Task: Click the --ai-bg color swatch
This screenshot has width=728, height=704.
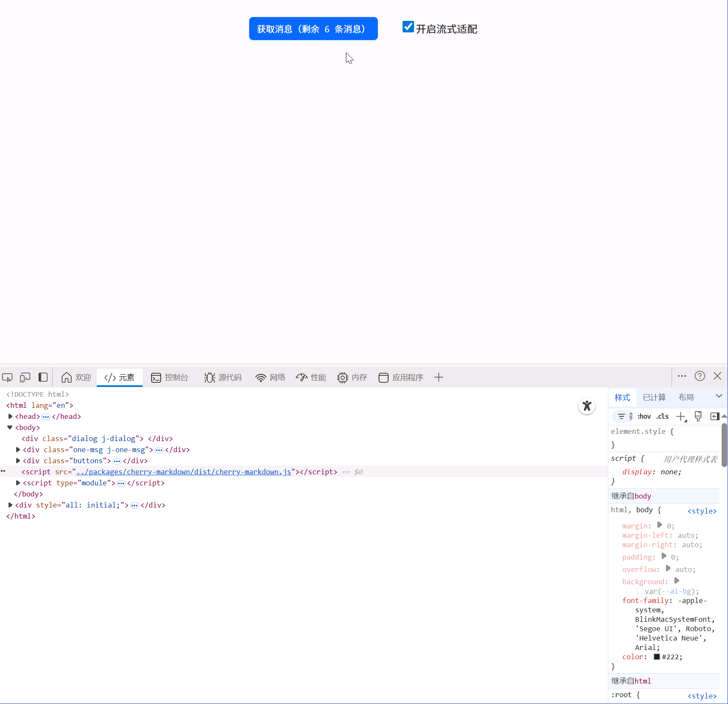Action: point(640,591)
